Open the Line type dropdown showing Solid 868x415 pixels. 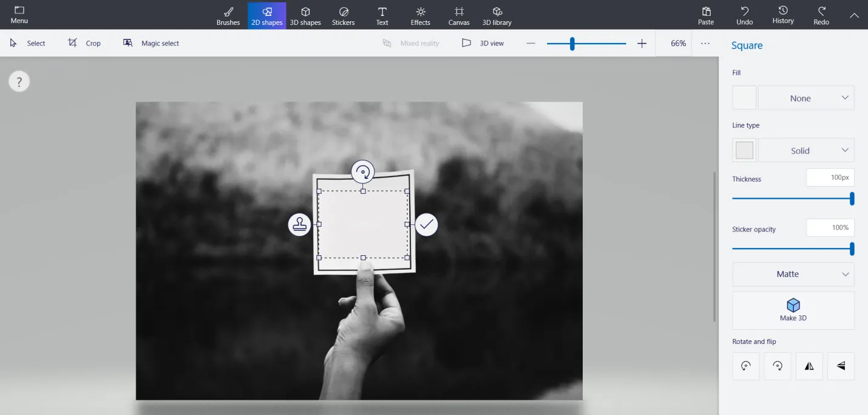806,150
